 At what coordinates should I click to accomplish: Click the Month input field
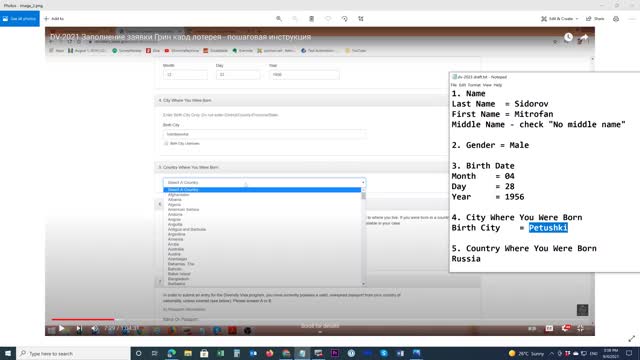tap(185, 75)
